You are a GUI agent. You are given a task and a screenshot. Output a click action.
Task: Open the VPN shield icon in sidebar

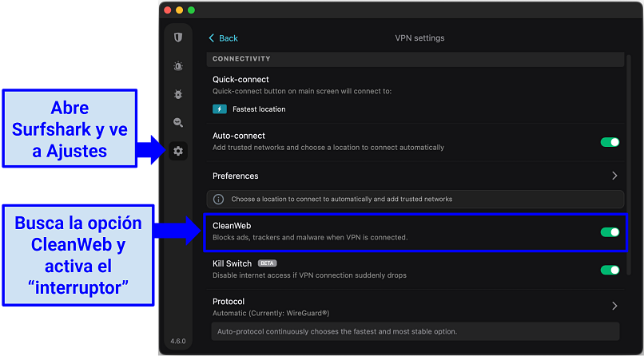point(178,38)
